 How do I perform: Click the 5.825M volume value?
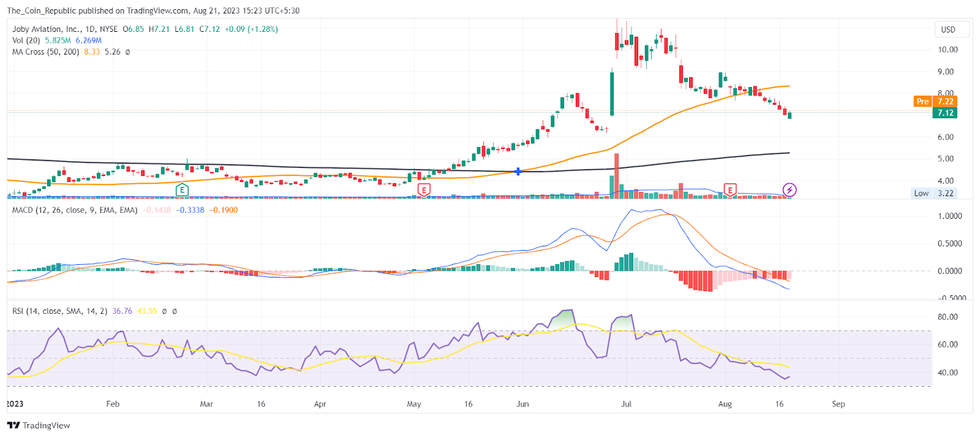58,40
